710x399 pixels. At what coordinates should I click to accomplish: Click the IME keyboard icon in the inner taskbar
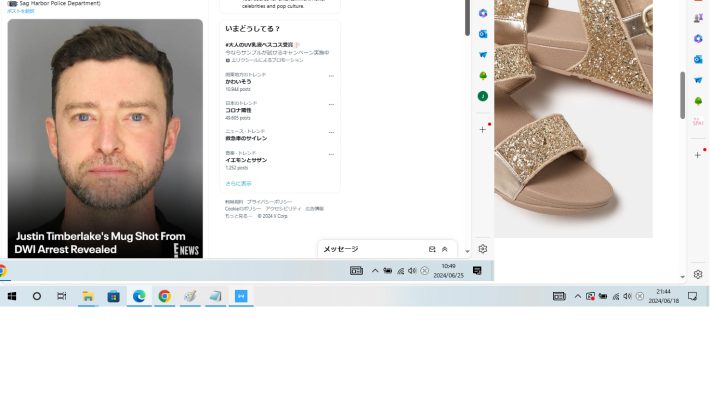[356, 271]
